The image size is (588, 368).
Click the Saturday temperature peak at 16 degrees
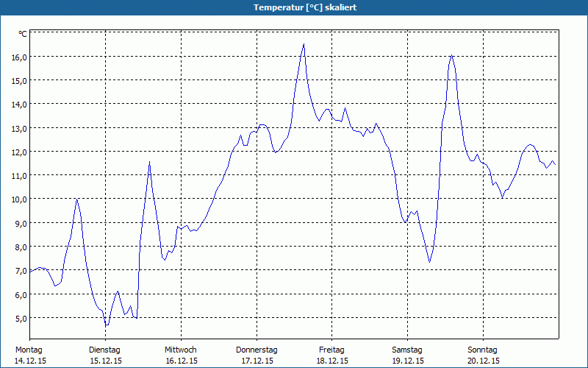[x=451, y=56]
